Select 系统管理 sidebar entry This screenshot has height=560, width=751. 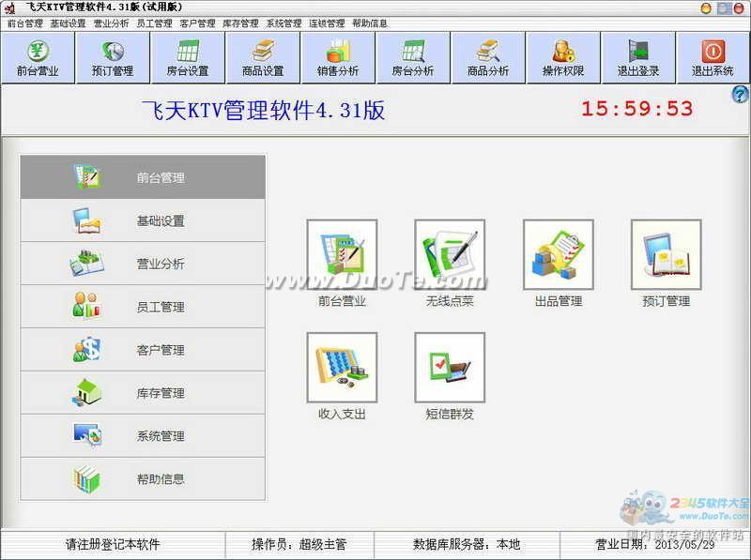pyautogui.click(x=143, y=436)
